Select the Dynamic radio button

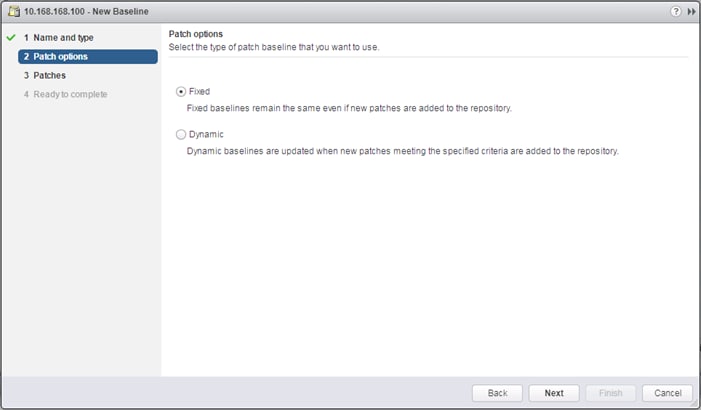click(x=181, y=135)
